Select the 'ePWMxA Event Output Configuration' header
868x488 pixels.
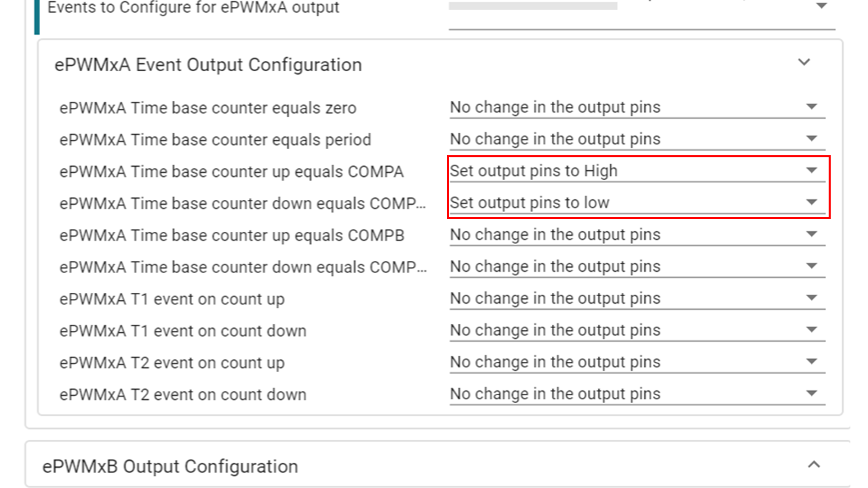tap(208, 64)
